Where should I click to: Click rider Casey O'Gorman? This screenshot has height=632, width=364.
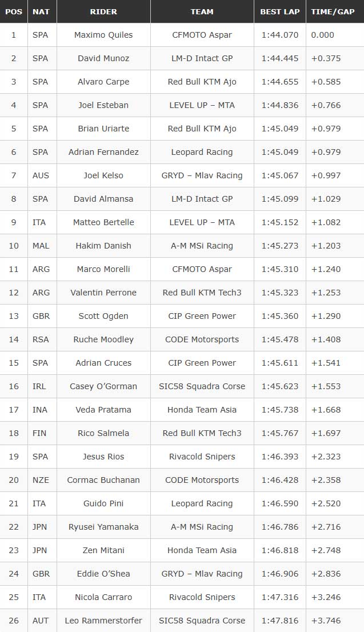103,386
